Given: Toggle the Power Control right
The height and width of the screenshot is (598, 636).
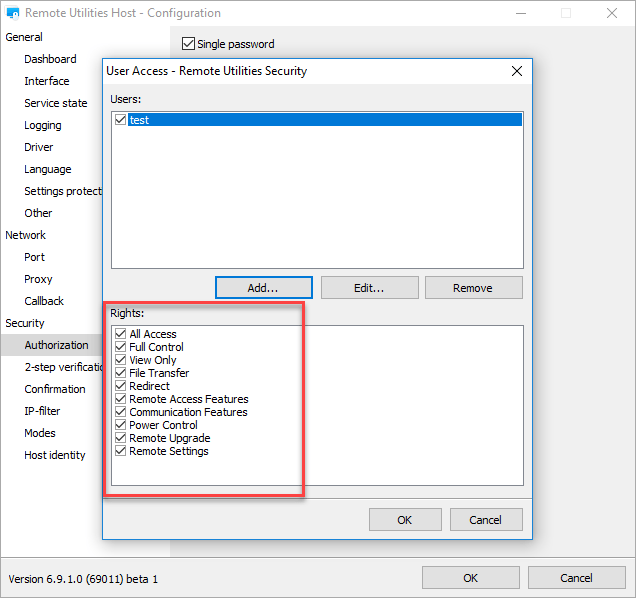Looking at the screenshot, I should coord(120,425).
